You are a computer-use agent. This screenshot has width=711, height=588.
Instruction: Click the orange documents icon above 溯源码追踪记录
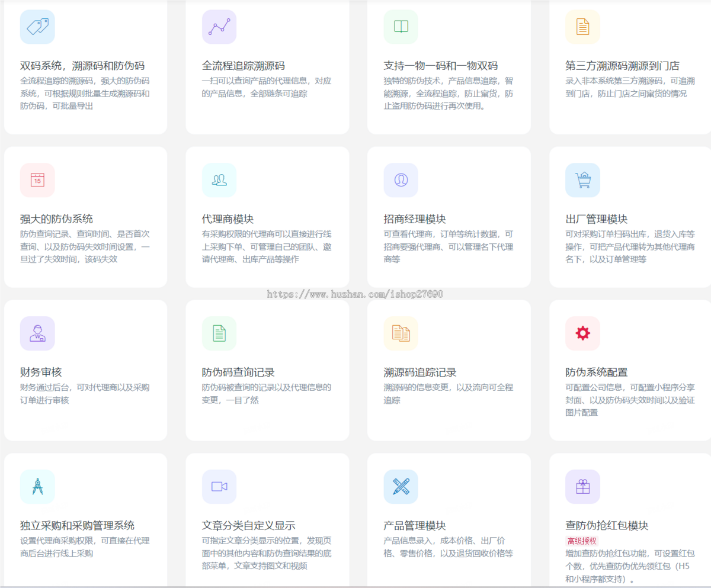401,333
